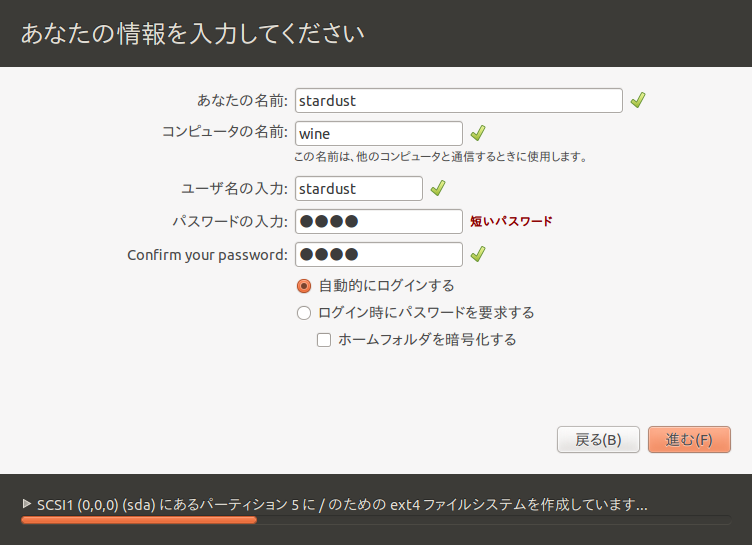Expand the installation progress details triangle
The image size is (752, 545).
pos(27,504)
